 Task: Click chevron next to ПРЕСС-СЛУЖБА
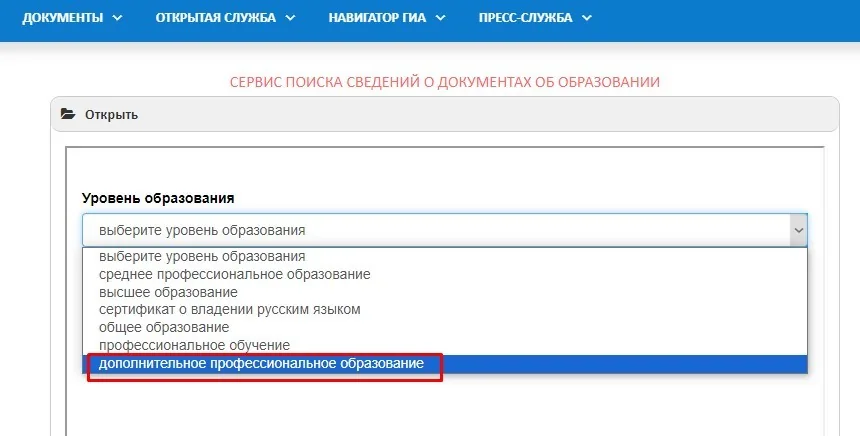(586, 18)
